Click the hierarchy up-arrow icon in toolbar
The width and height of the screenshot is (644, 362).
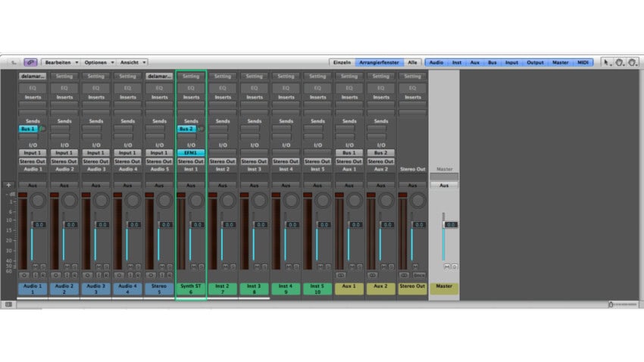tap(14, 62)
